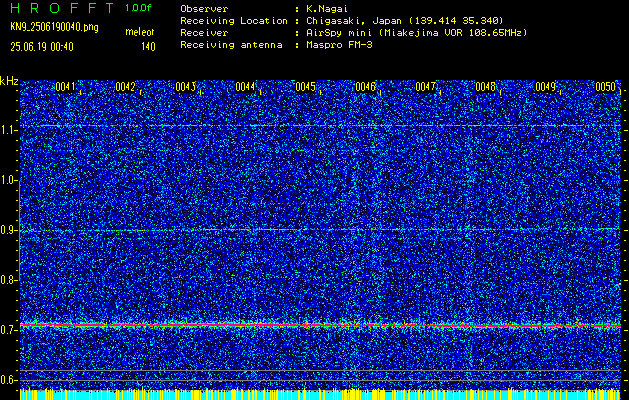Click the faint cyan line at 1.1 kHz
The image size is (629, 400).
320,126
